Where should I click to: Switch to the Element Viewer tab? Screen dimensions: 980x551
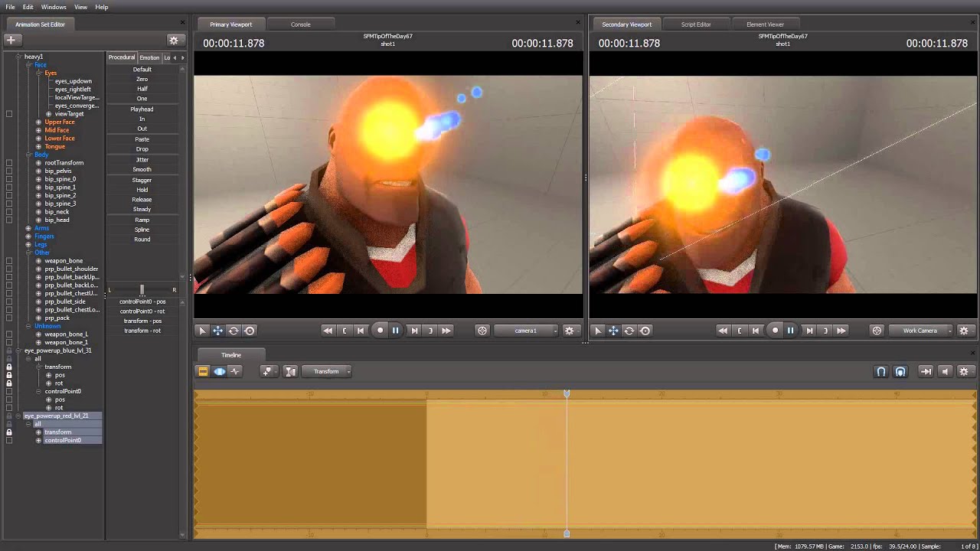point(765,24)
